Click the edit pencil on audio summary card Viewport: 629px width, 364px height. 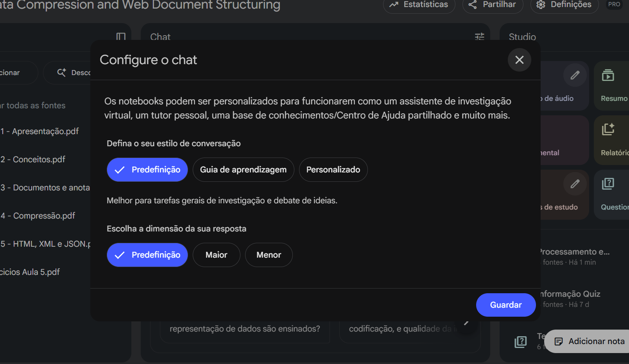click(x=575, y=75)
